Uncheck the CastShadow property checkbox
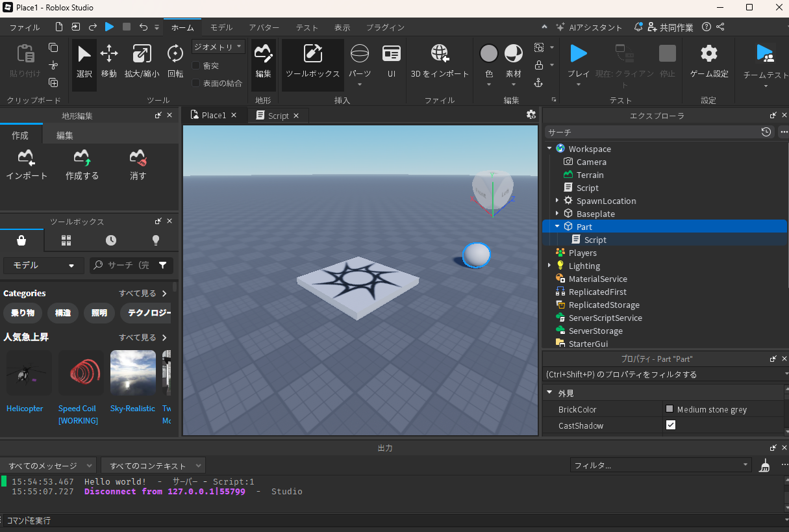Image resolution: width=789 pixels, height=532 pixels. 671,425
